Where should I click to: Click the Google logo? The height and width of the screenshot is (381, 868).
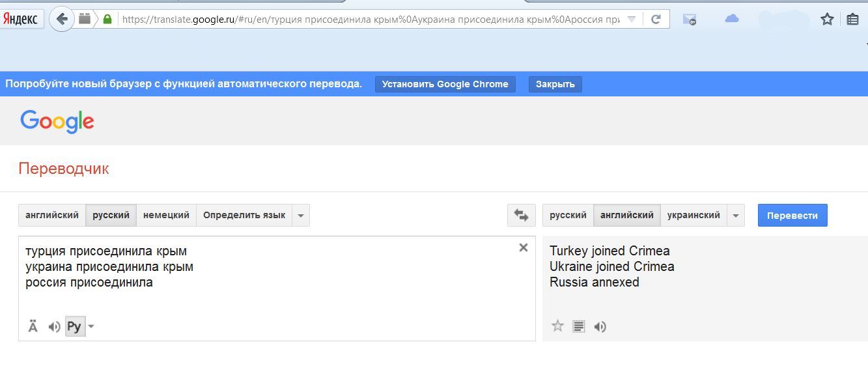57,122
